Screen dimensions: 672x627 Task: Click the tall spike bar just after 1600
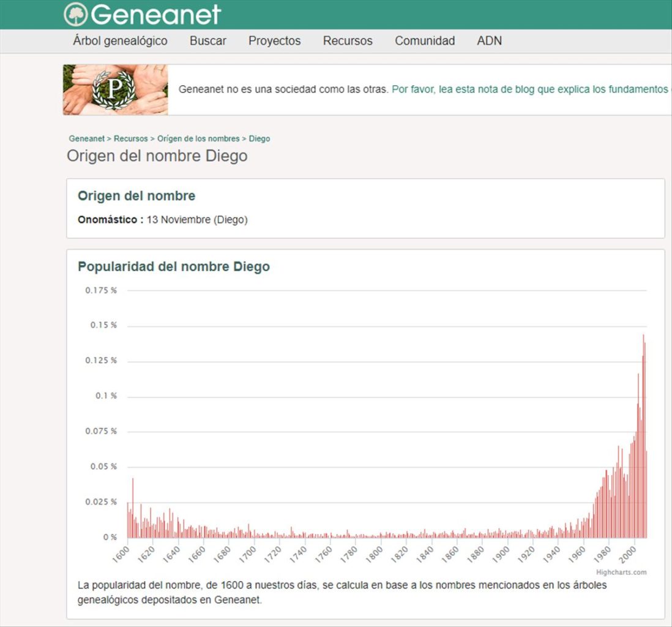tap(133, 508)
